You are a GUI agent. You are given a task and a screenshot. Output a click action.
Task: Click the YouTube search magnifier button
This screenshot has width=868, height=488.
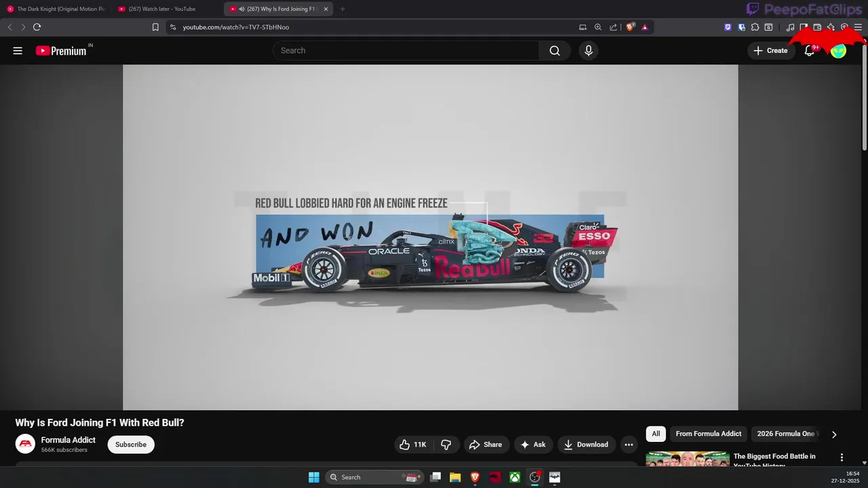point(555,51)
